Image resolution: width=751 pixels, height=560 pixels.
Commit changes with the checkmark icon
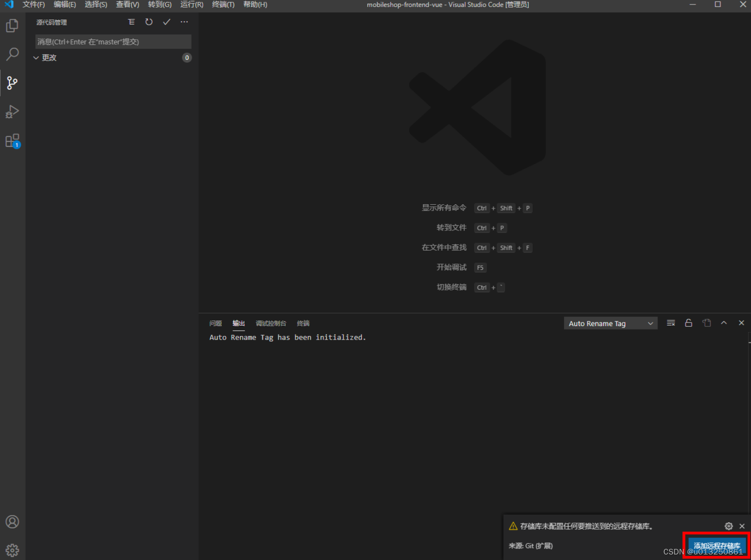[166, 22]
